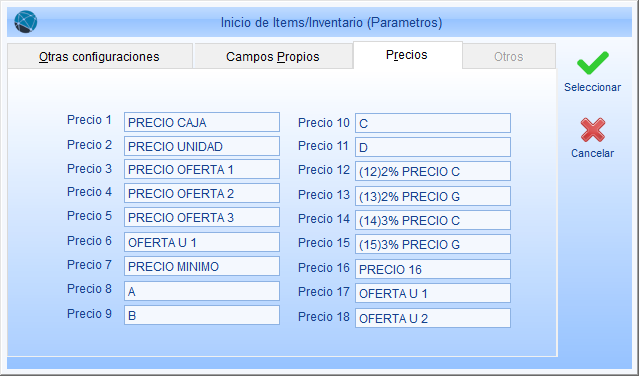Click the Precio 18 OFERTA U 2 field
This screenshot has width=639, height=376.
[x=433, y=318]
